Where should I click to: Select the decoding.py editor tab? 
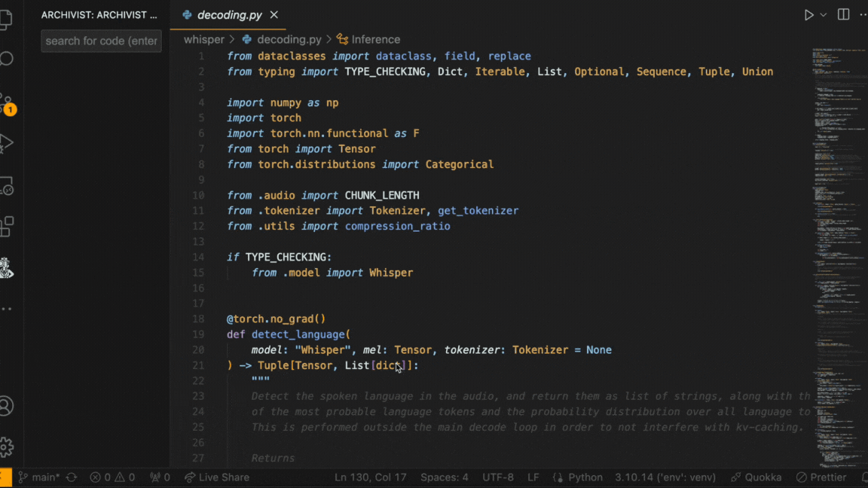tap(229, 15)
